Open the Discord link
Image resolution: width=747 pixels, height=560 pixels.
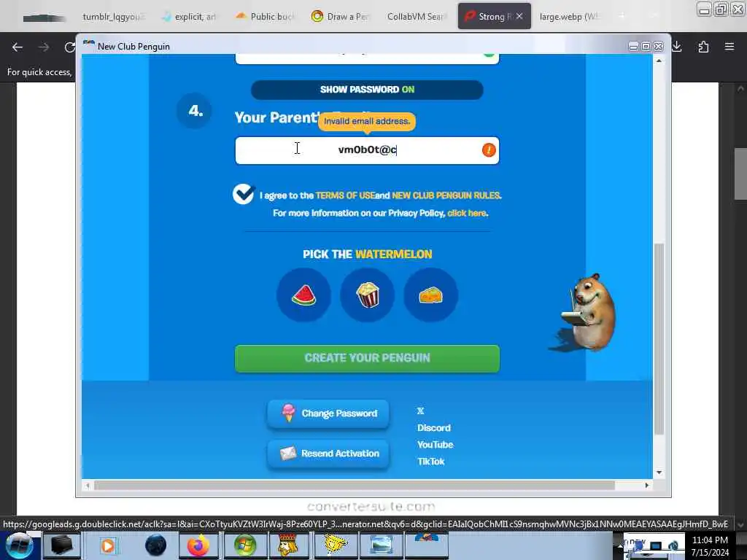pyautogui.click(x=434, y=427)
